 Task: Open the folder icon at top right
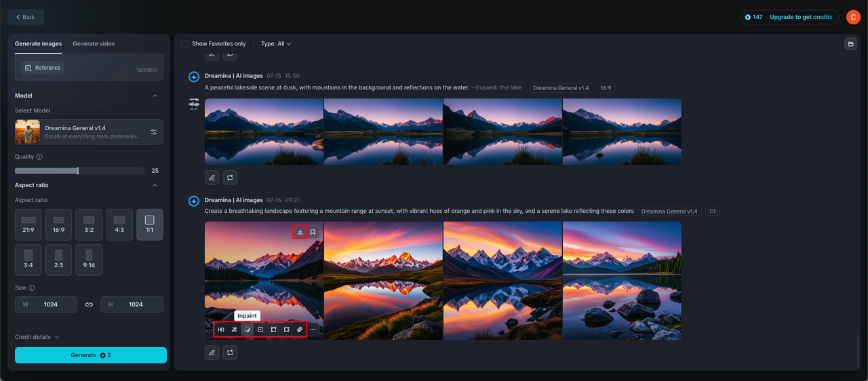coord(850,44)
